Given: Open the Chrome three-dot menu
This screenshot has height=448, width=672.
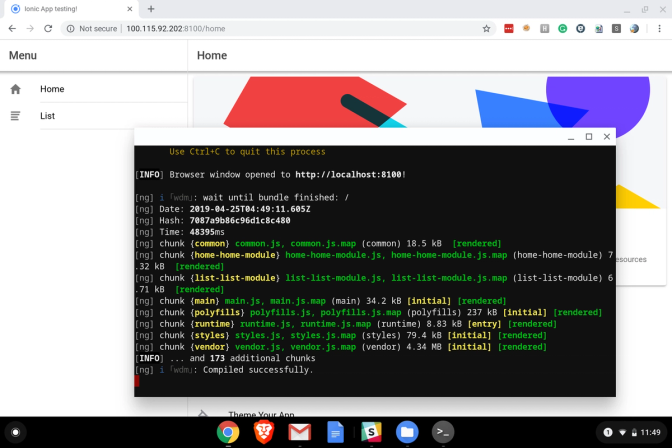Looking at the screenshot, I should click(x=659, y=29).
